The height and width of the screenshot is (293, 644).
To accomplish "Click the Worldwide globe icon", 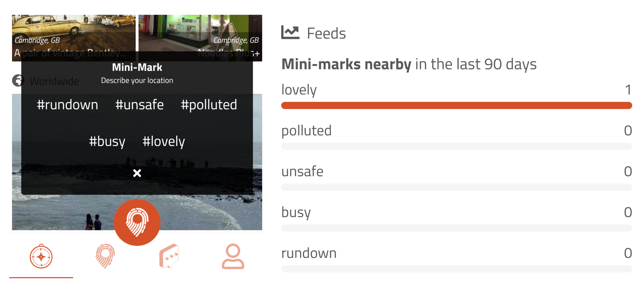I will click(x=18, y=81).
